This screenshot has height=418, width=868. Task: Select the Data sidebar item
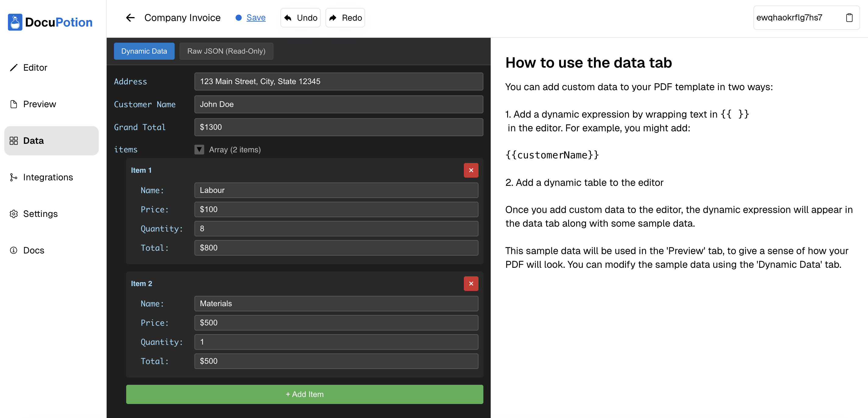51,141
